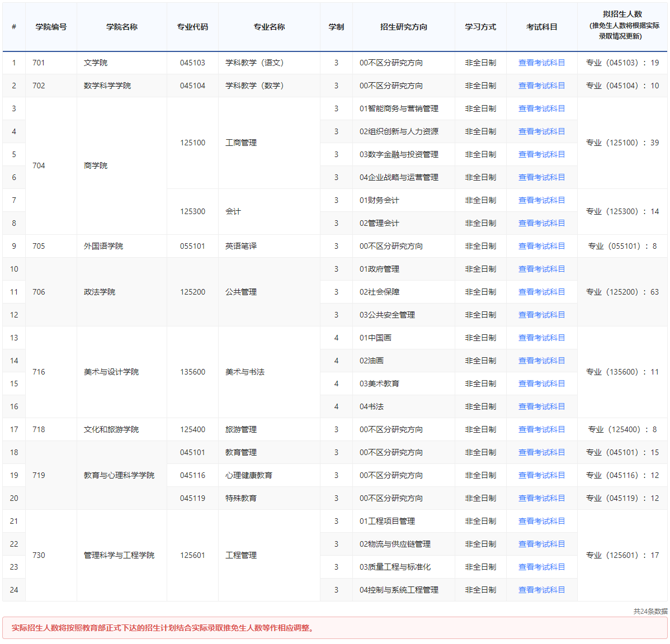Click college number 716
Image resolution: width=670 pixels, height=644 pixels.
pos(39,372)
